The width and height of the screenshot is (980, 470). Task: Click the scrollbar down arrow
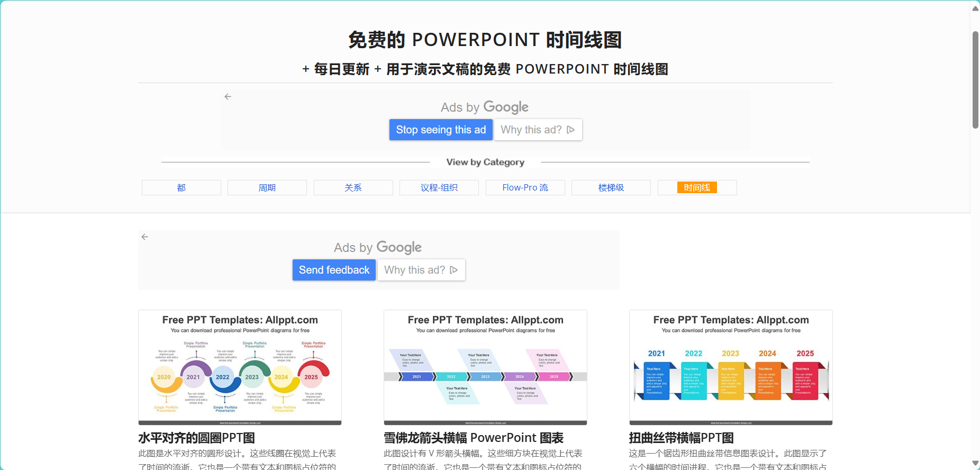975,464
